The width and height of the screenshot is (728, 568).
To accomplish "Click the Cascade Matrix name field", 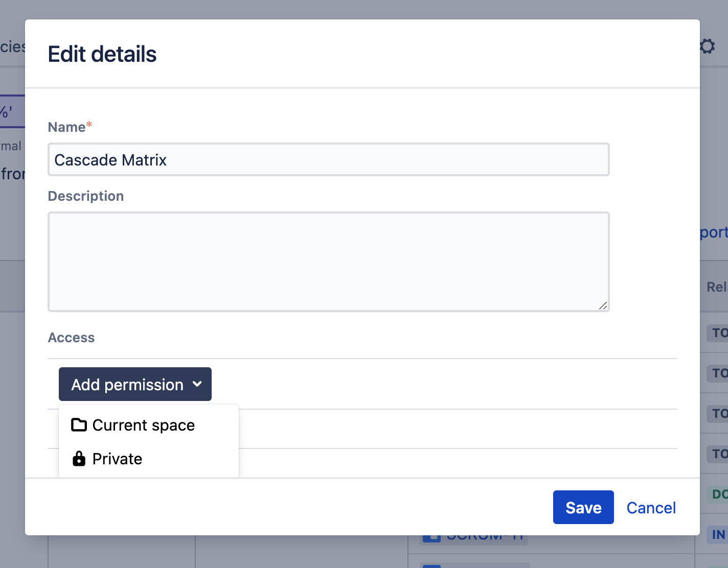I will pos(328,159).
